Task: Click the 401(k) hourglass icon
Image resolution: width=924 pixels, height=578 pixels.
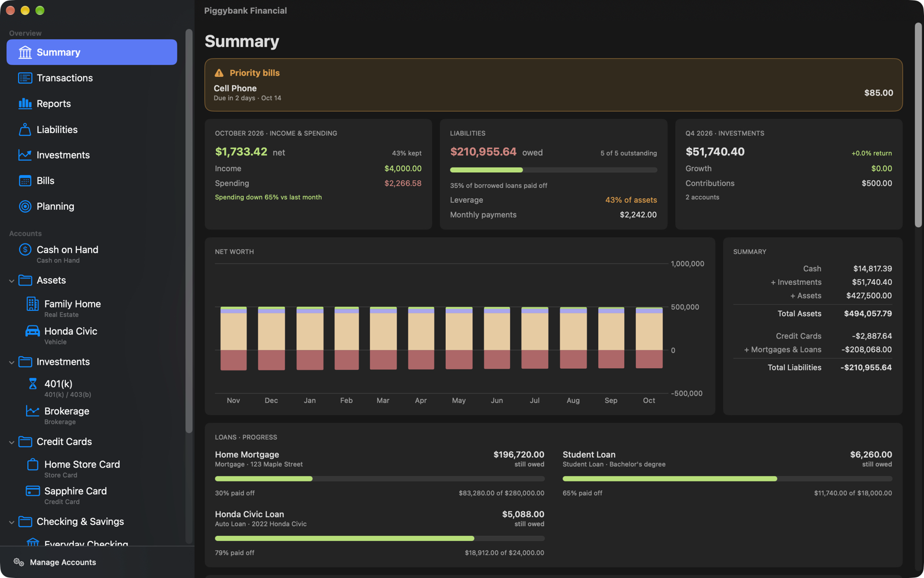Action: click(x=32, y=384)
